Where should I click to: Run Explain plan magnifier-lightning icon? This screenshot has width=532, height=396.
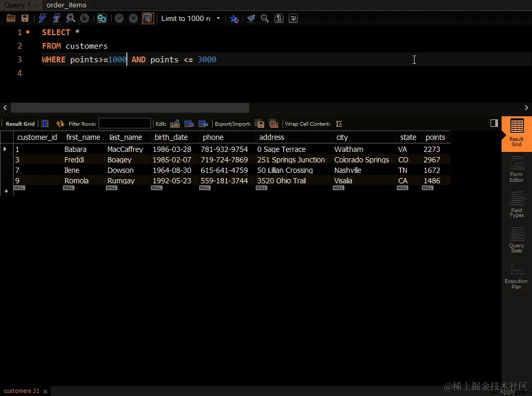coord(71,18)
